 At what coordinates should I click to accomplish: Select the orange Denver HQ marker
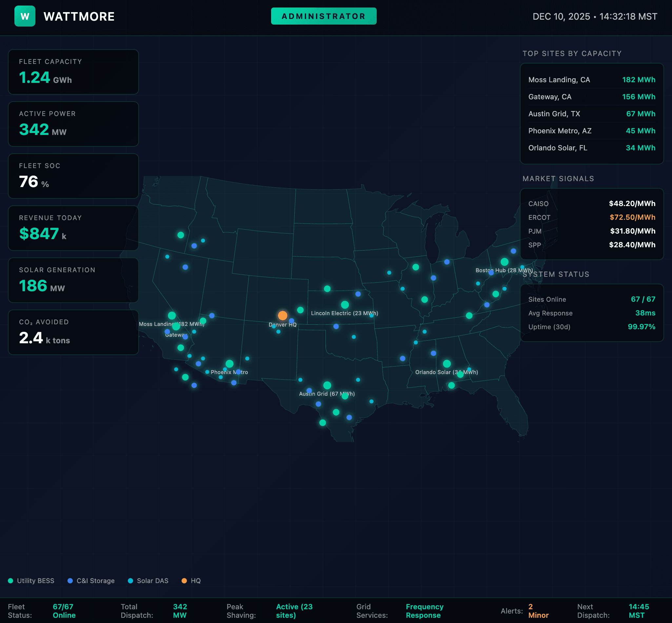point(282,315)
